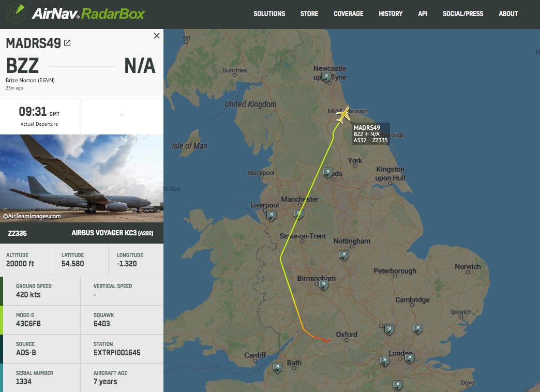Open the Voyager KC3 aircraft photo
540x392 pixels.
82,178
